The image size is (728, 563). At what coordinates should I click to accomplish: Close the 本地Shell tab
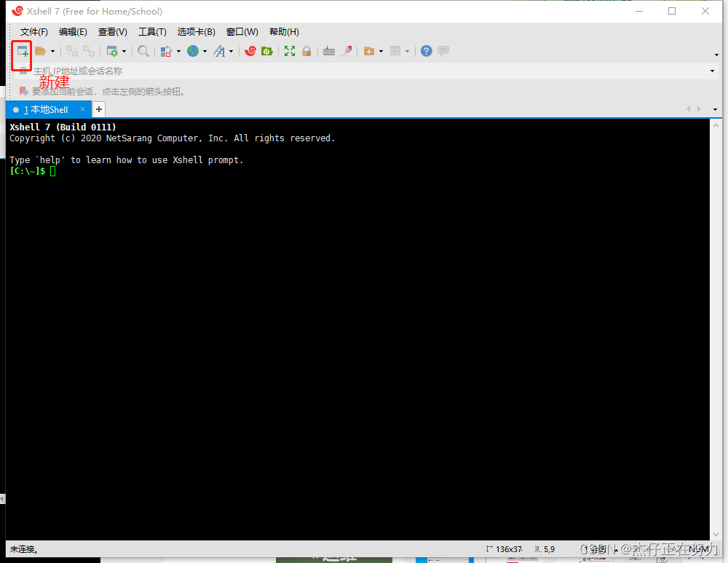pyautogui.click(x=83, y=109)
